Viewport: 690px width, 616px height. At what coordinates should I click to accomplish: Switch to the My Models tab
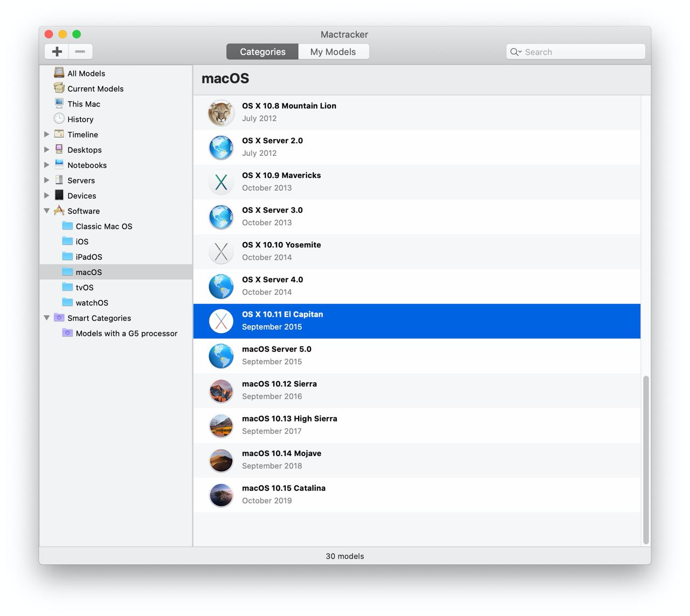pos(333,52)
